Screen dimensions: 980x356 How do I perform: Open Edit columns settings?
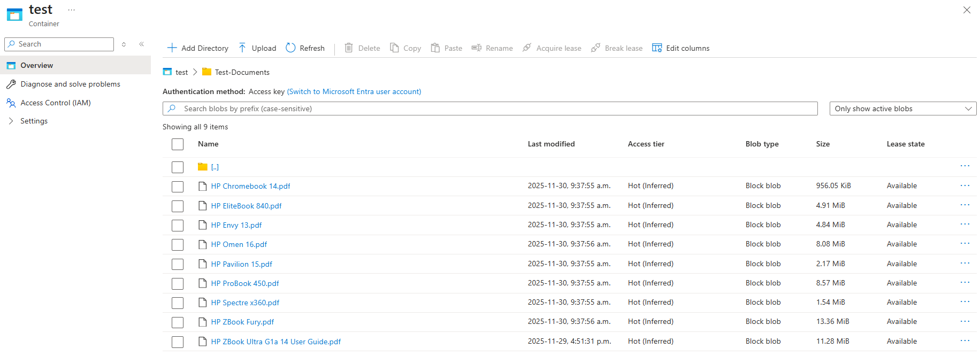point(680,48)
